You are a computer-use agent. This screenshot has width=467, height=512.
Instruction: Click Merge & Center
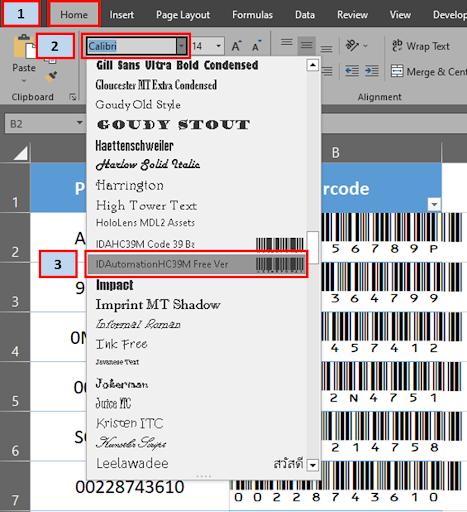coord(429,71)
